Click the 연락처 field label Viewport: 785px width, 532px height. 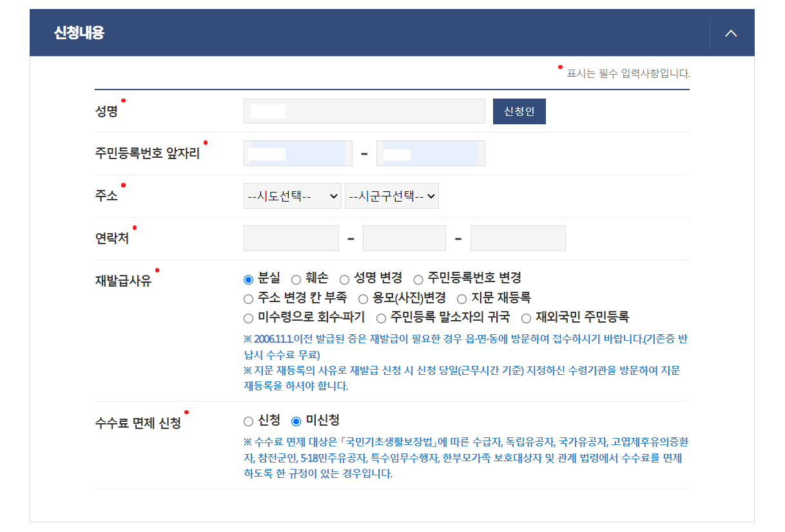(112, 239)
